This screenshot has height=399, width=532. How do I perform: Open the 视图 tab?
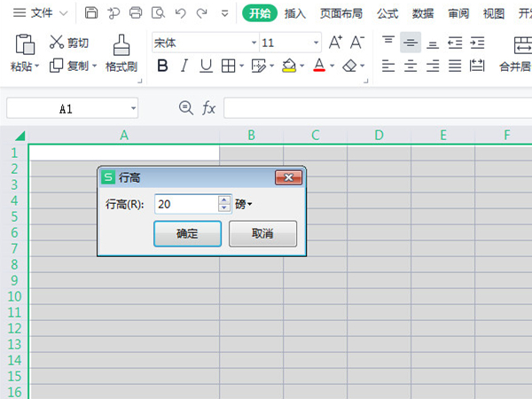494,13
